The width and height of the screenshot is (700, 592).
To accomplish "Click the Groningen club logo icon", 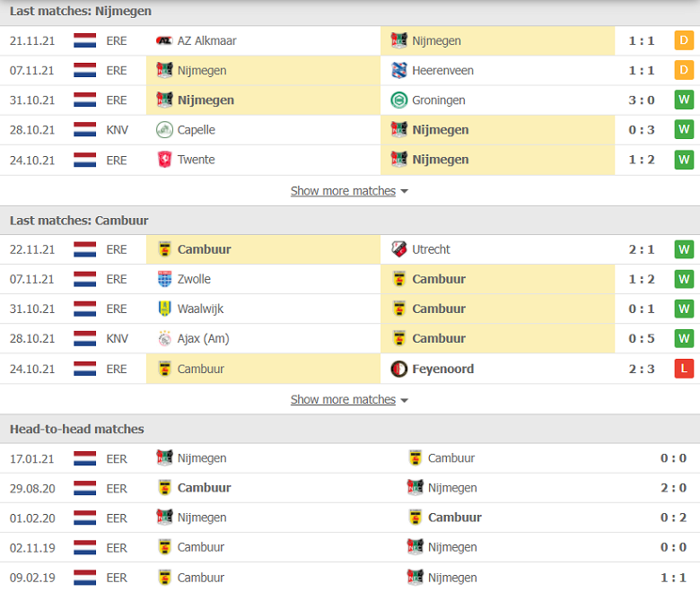I will 398,100.
